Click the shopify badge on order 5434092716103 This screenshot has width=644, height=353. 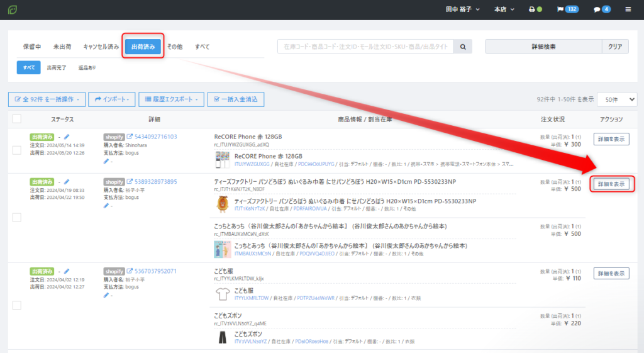[x=114, y=137]
